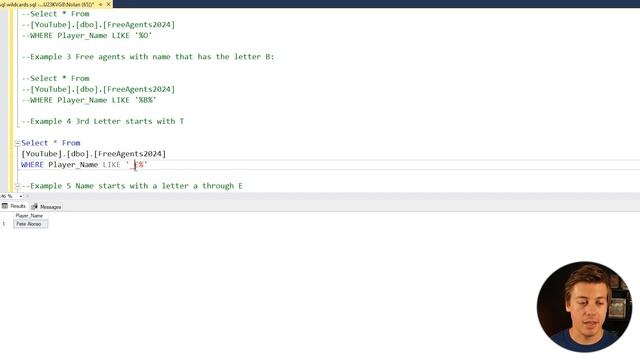Switch to the Results tab
Screen dimensions: 640x360
click(14, 207)
